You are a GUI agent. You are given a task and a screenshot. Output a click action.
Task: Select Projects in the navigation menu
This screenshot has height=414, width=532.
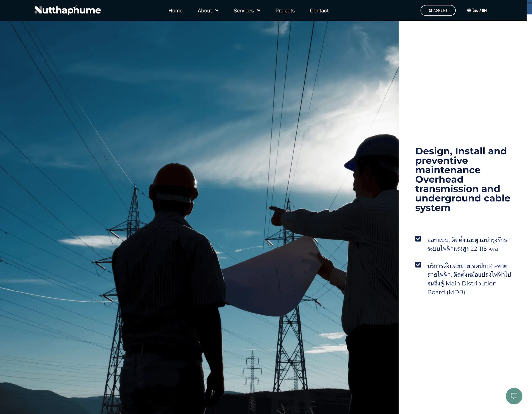coord(285,11)
